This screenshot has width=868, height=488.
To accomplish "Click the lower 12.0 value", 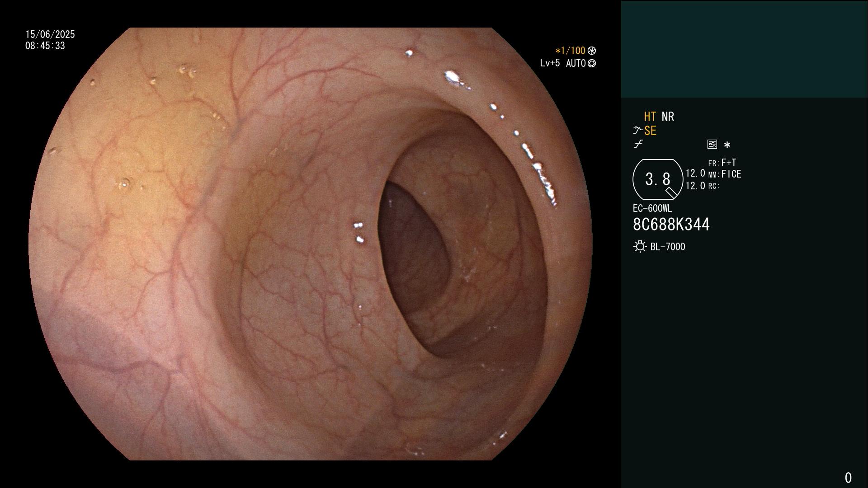I will (695, 186).
